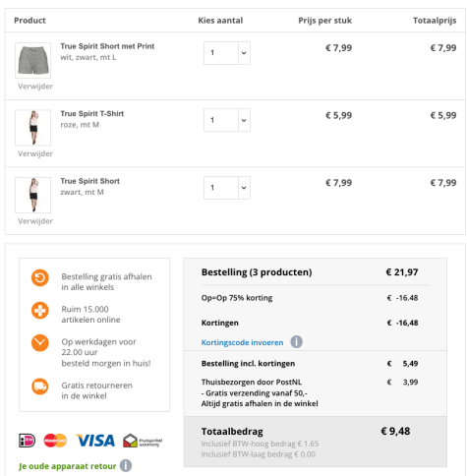Click the orange pickup icon for gratis afhalen
The image size is (467, 476).
(x=40, y=277)
